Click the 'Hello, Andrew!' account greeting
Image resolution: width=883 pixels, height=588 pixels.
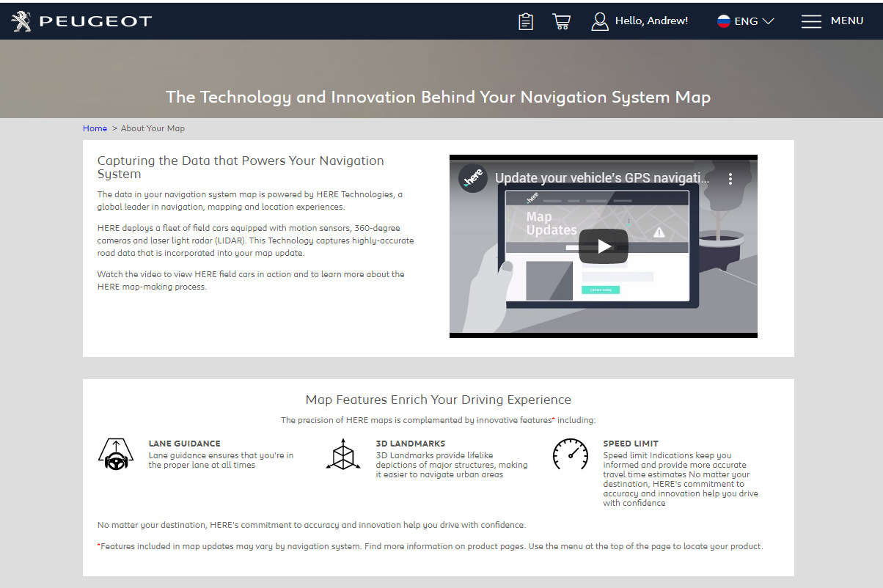651,21
